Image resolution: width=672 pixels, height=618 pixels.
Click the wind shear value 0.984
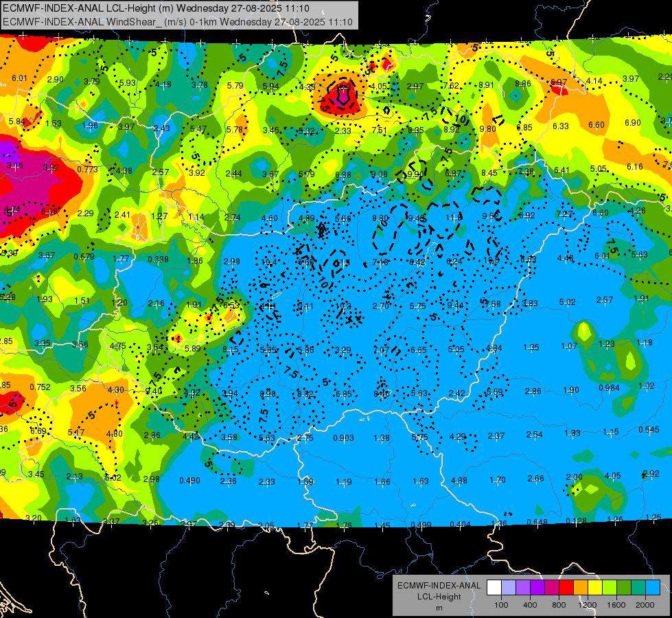[609, 388]
